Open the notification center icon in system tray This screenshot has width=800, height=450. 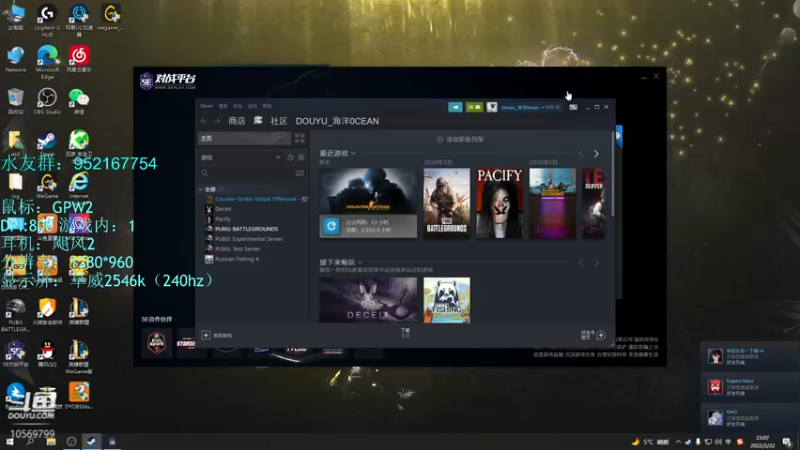787,442
